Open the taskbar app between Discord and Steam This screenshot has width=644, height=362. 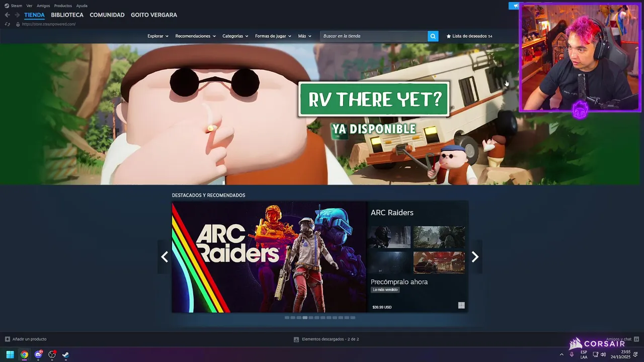click(52, 354)
